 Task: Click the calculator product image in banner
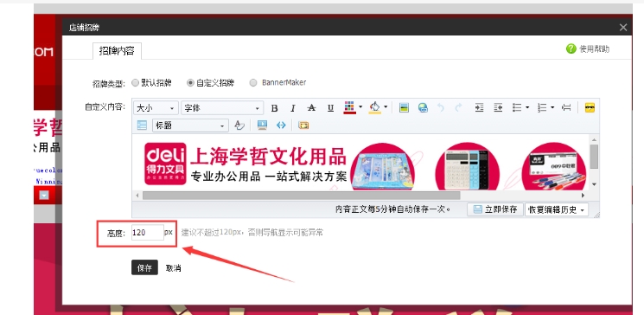point(467,166)
